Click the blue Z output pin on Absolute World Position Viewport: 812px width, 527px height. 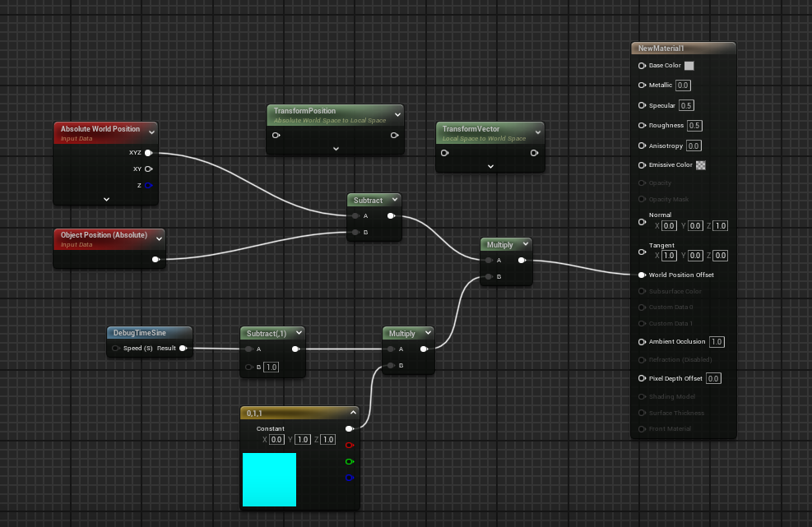pos(148,186)
